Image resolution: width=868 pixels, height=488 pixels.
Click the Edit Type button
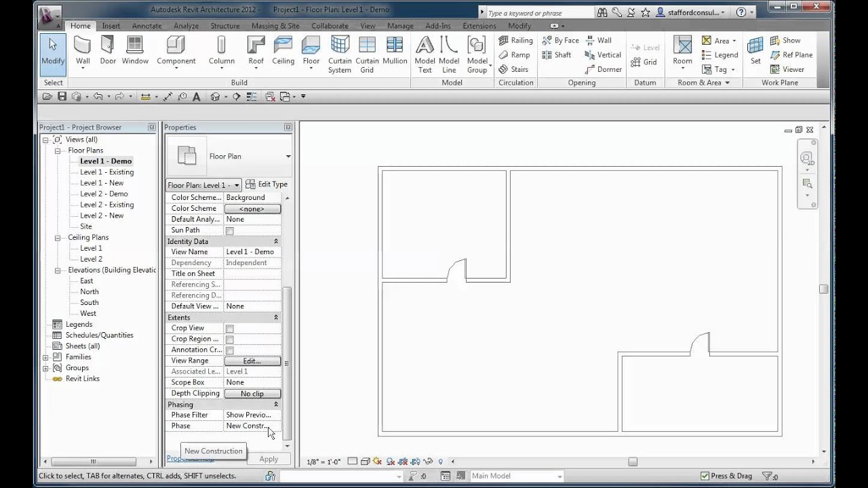(267, 184)
